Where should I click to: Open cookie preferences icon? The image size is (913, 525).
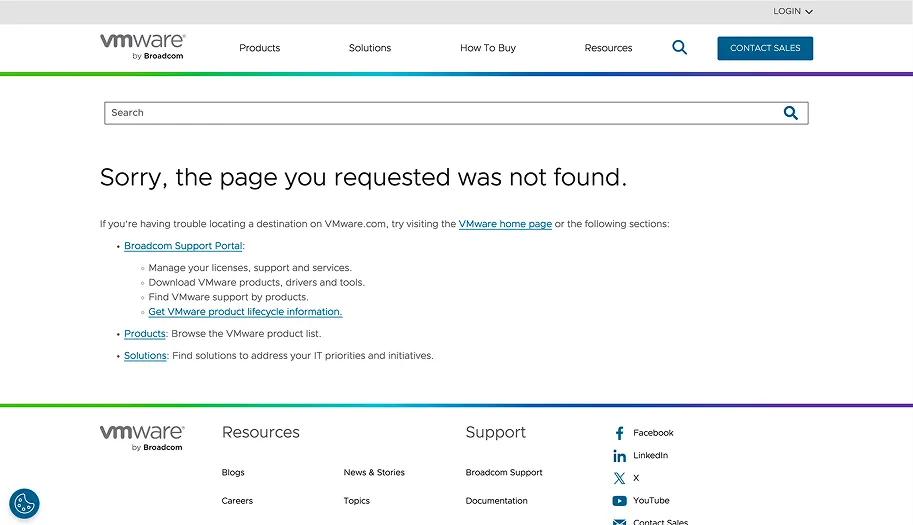coord(24,503)
